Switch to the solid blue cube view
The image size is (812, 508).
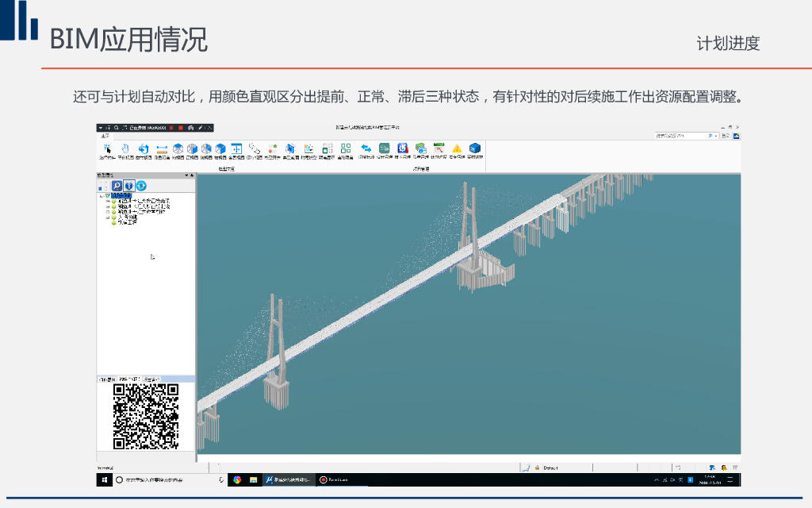point(220,148)
